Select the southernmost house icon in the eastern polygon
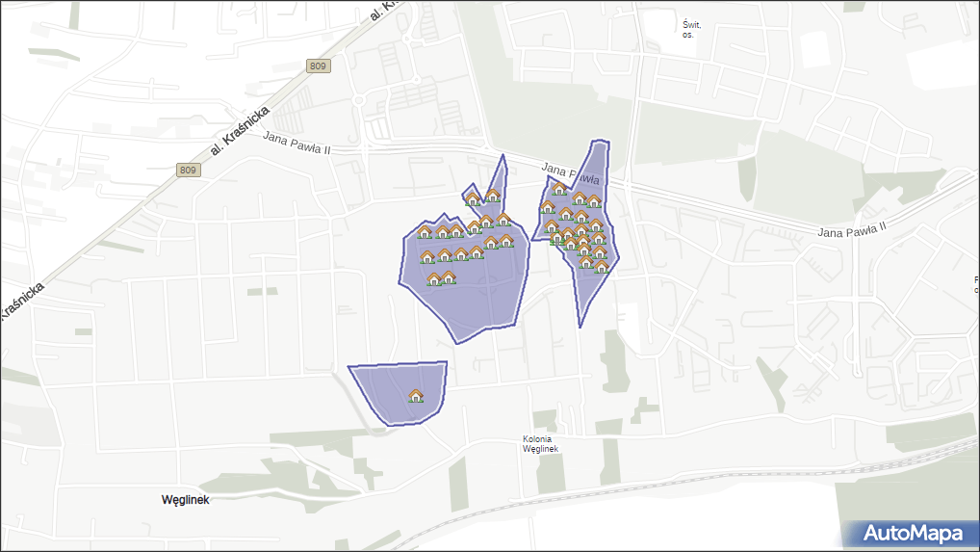This screenshot has width=980, height=552. click(602, 267)
